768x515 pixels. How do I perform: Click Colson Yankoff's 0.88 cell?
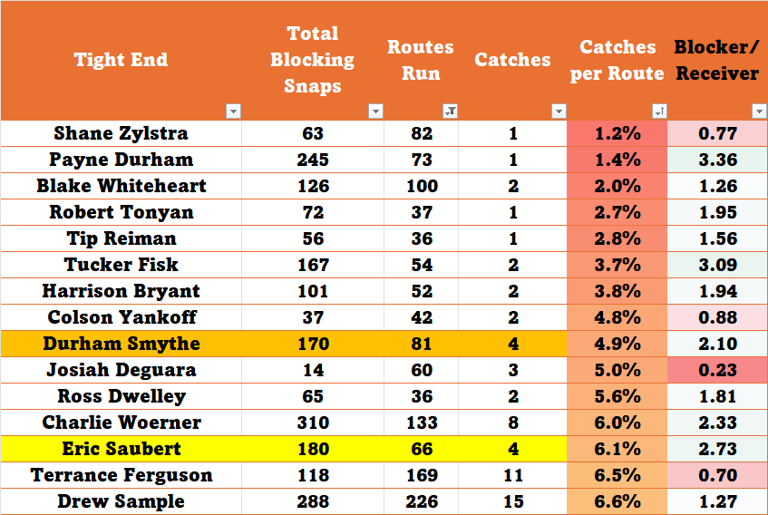[717, 317]
